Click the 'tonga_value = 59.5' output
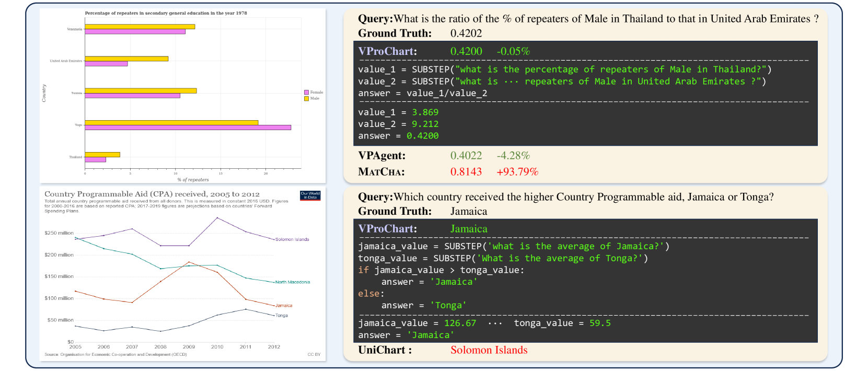 [x=562, y=323]
